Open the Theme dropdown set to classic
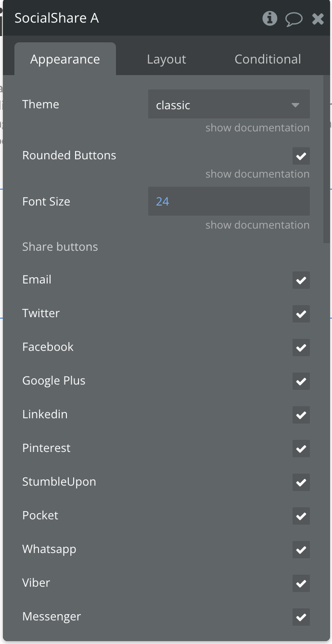Viewport: 332px width, 644px height. [229, 105]
